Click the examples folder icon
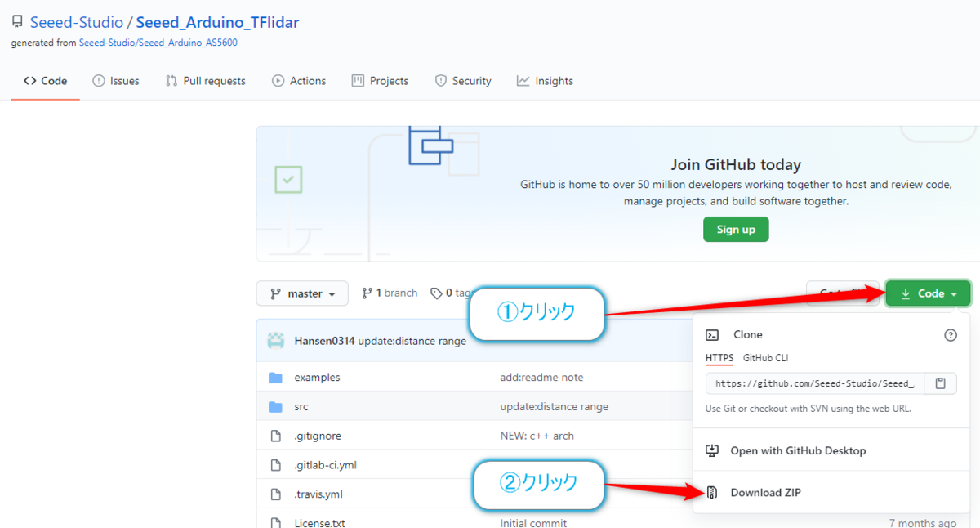 point(276,378)
